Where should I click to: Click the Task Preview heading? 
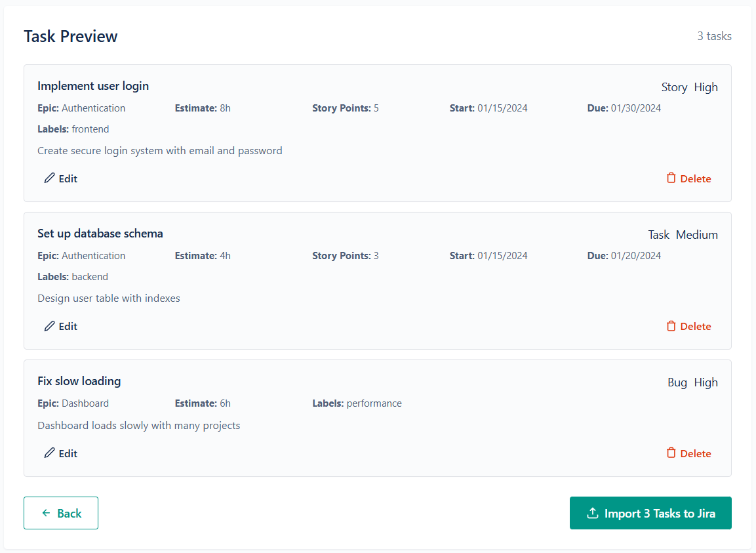70,36
